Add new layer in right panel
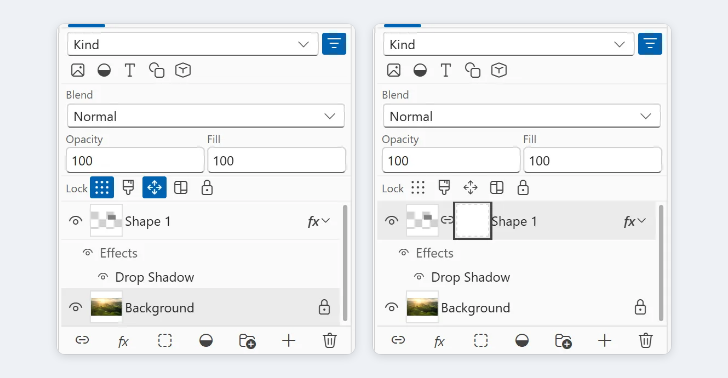 [604, 341]
